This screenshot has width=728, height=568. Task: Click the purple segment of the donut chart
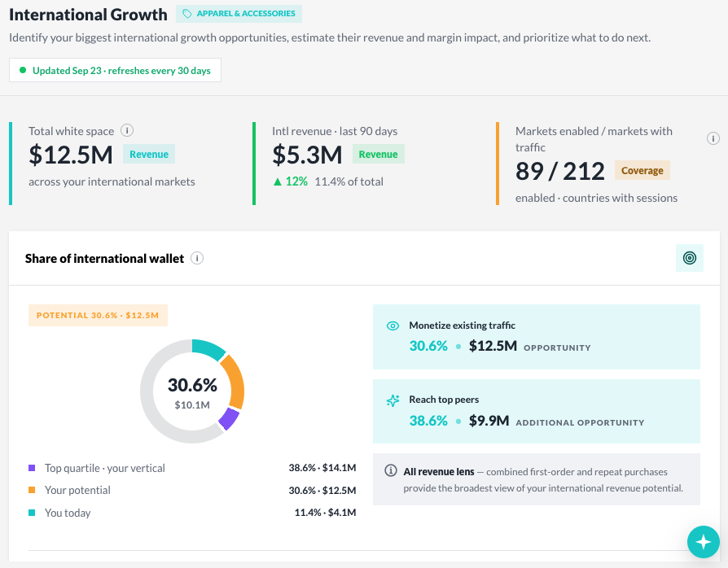(229, 418)
